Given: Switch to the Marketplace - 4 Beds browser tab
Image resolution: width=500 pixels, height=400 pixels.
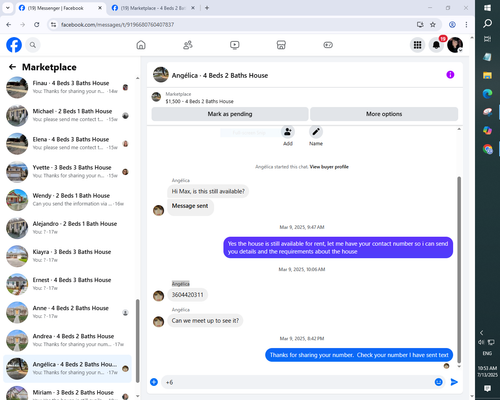Looking at the screenshot, I should click(153, 8).
